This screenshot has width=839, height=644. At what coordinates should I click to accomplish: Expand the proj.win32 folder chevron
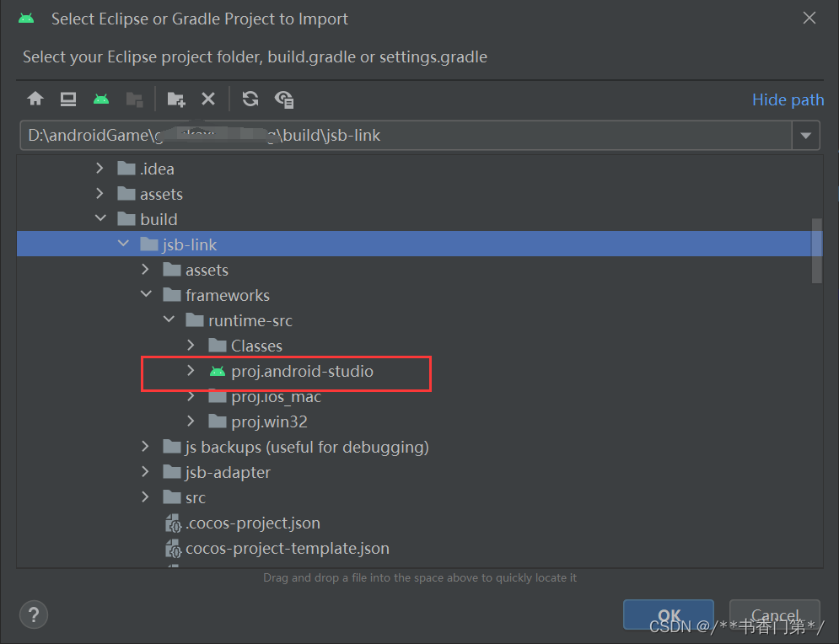(x=191, y=421)
